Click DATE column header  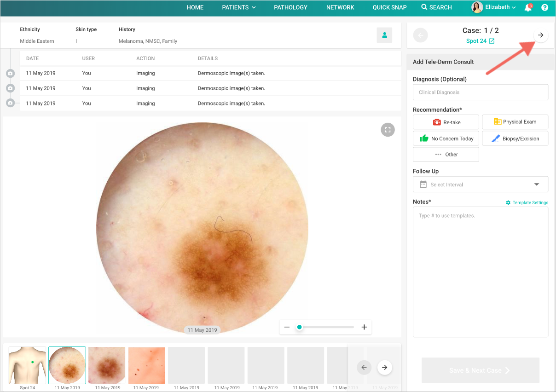tap(32, 58)
